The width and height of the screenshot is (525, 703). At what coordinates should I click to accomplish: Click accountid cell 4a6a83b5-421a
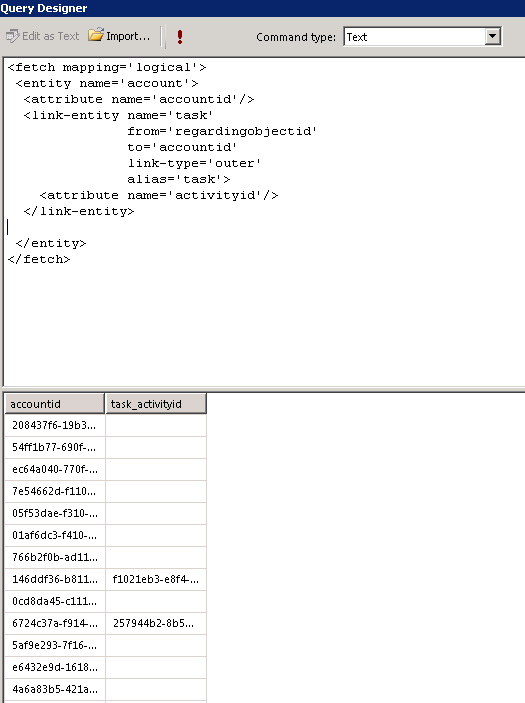(55, 689)
